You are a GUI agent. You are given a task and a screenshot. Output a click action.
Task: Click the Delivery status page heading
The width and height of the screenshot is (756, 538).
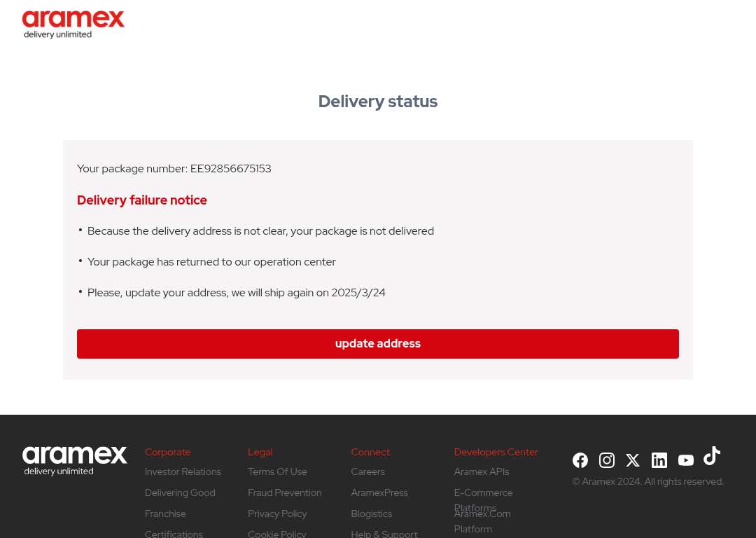[378, 102]
